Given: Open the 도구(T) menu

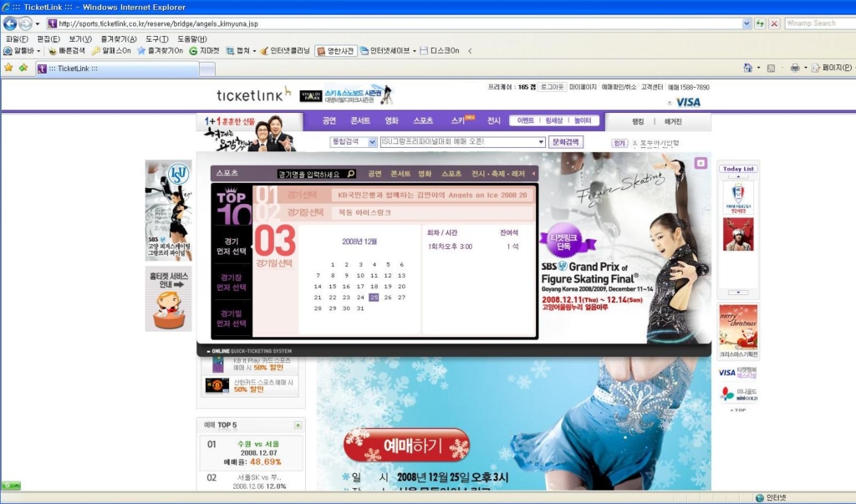Looking at the screenshot, I should click(x=156, y=38).
